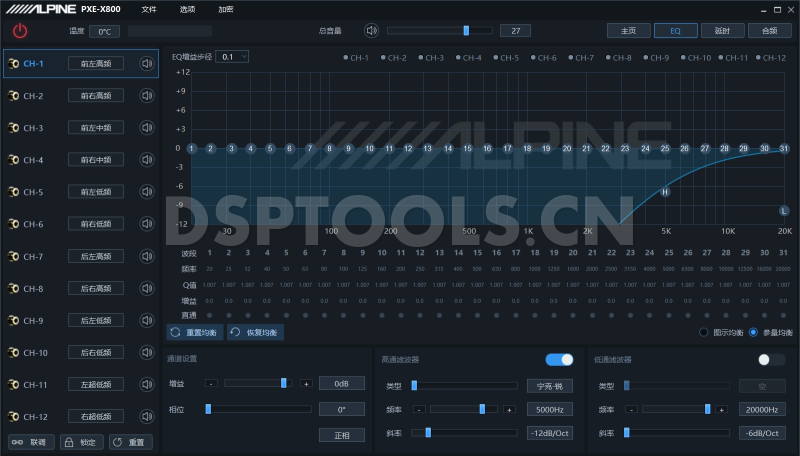Toggle bypass dot for band 1
800x456 pixels.
click(x=209, y=315)
